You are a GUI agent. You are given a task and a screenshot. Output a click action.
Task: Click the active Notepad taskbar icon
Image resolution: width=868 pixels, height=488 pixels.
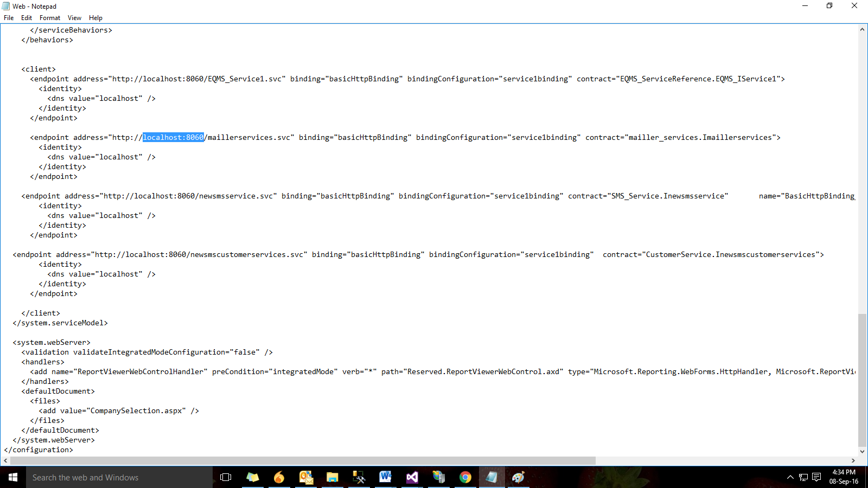pos(492,477)
